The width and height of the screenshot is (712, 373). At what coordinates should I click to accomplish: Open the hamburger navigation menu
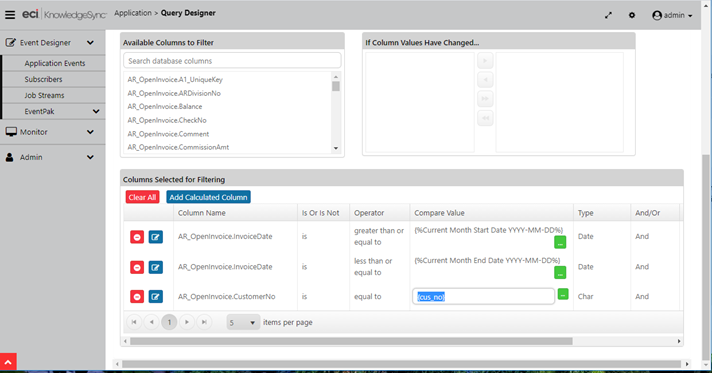click(x=10, y=15)
